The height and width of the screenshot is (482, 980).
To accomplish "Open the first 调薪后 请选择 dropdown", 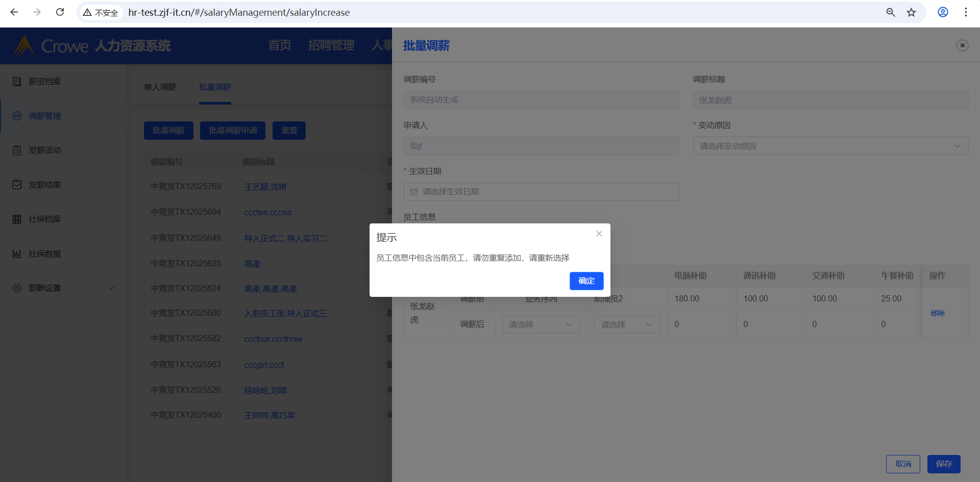I will pos(541,324).
